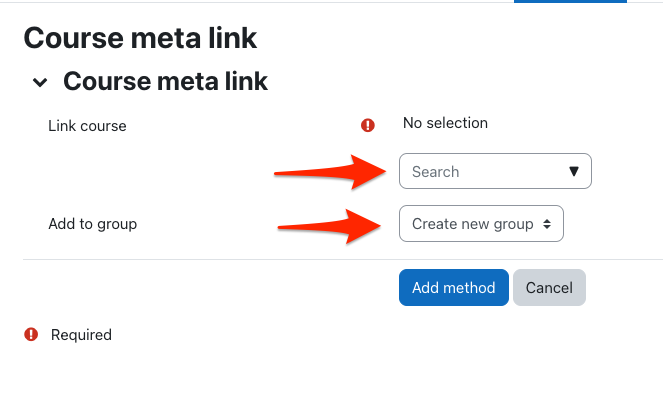Open the Search course list arrow

[573, 171]
